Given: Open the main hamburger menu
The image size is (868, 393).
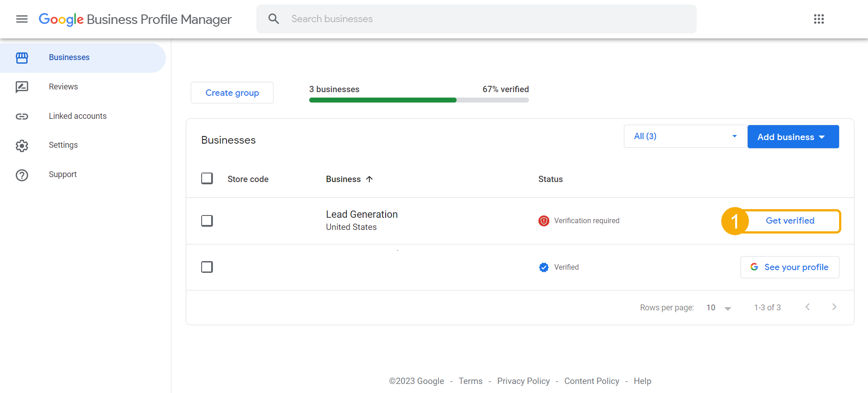Looking at the screenshot, I should pyautogui.click(x=22, y=19).
